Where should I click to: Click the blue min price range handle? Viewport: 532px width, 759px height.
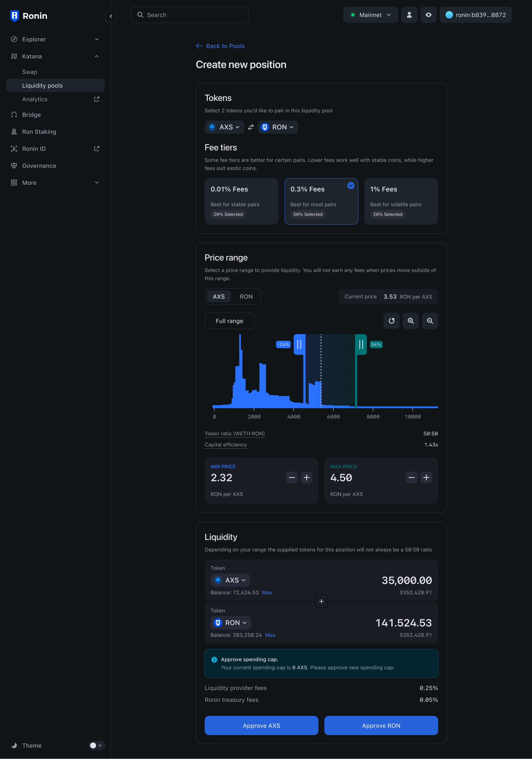coord(299,344)
